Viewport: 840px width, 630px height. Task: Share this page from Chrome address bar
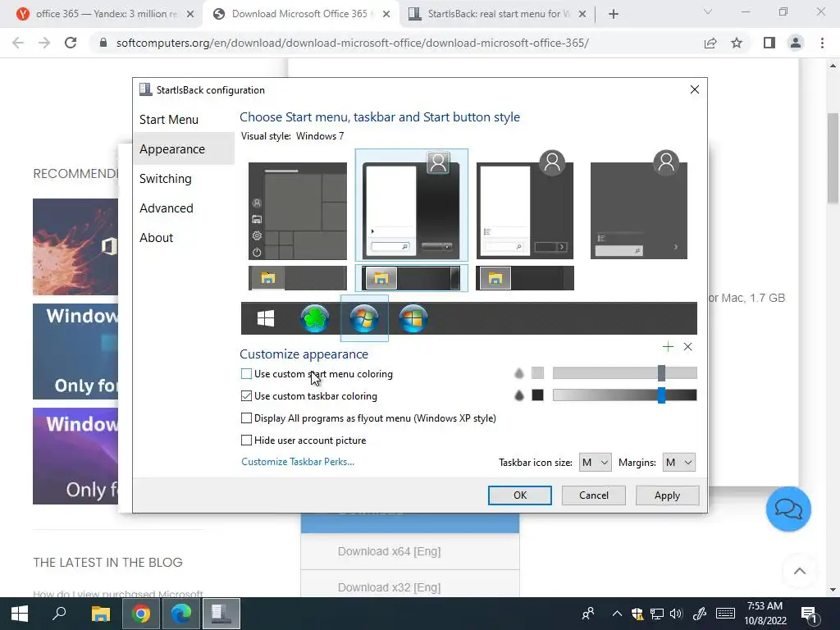coord(710,43)
